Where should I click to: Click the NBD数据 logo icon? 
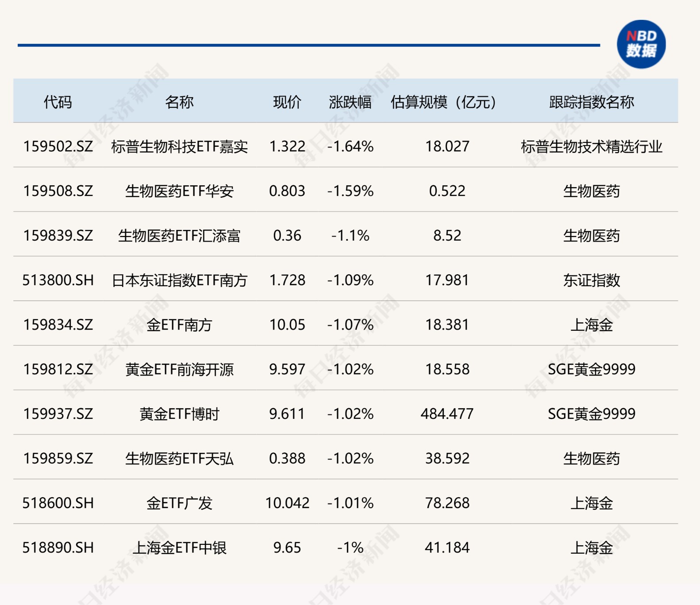(641, 44)
